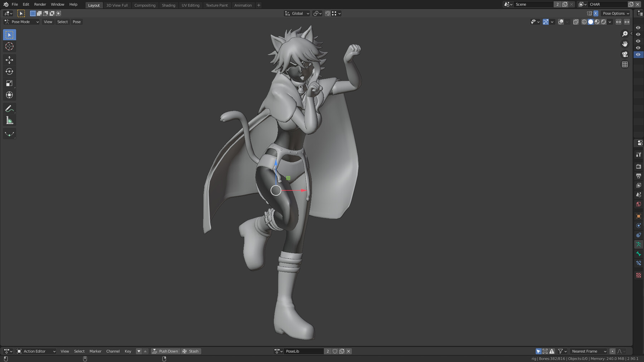
Task: Open the Animation workspace tab
Action: (x=243, y=5)
